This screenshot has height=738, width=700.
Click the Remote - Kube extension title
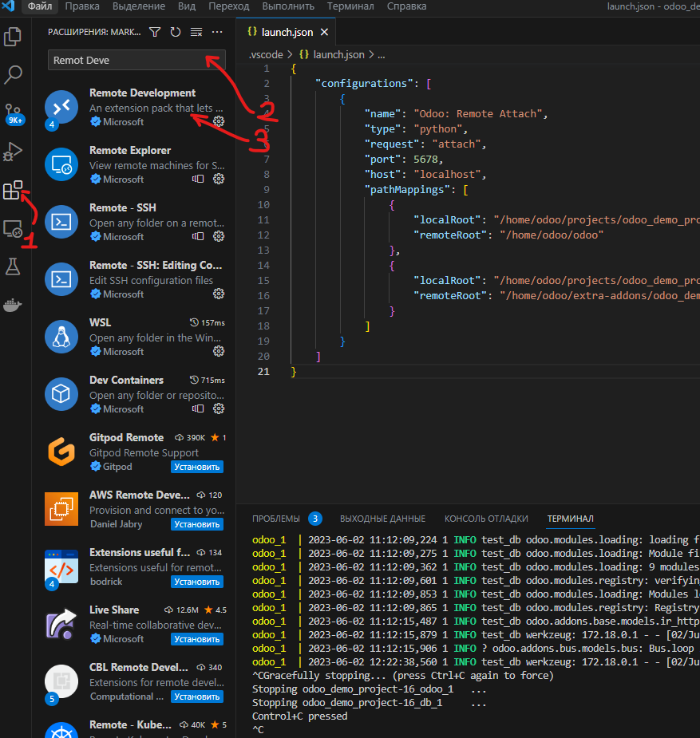[x=130, y=724]
